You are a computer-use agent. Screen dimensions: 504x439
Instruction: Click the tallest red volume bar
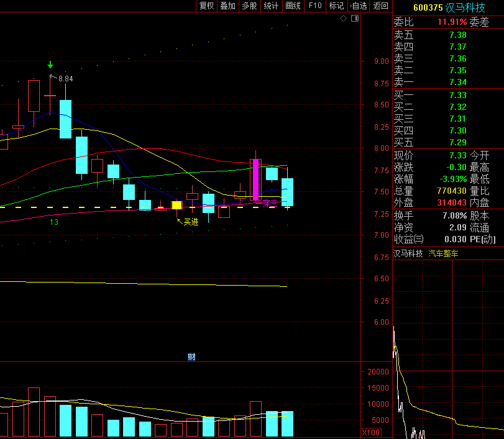coord(34,412)
